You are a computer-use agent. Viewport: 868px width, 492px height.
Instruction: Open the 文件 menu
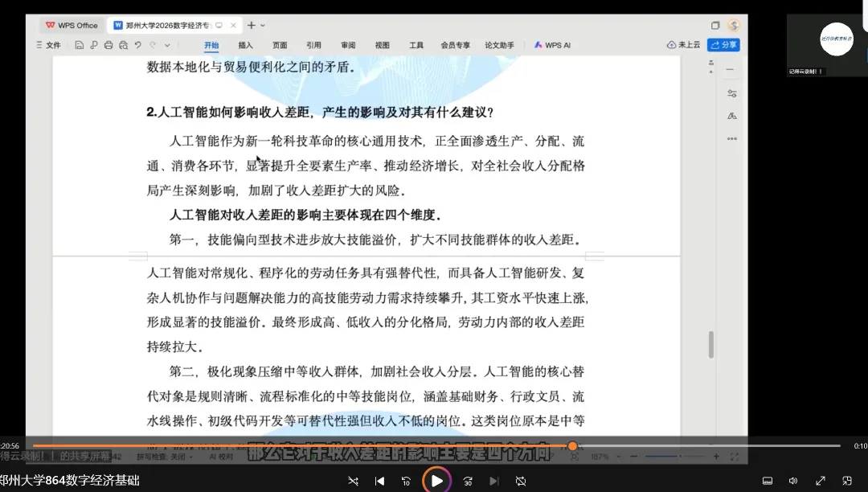click(x=49, y=45)
